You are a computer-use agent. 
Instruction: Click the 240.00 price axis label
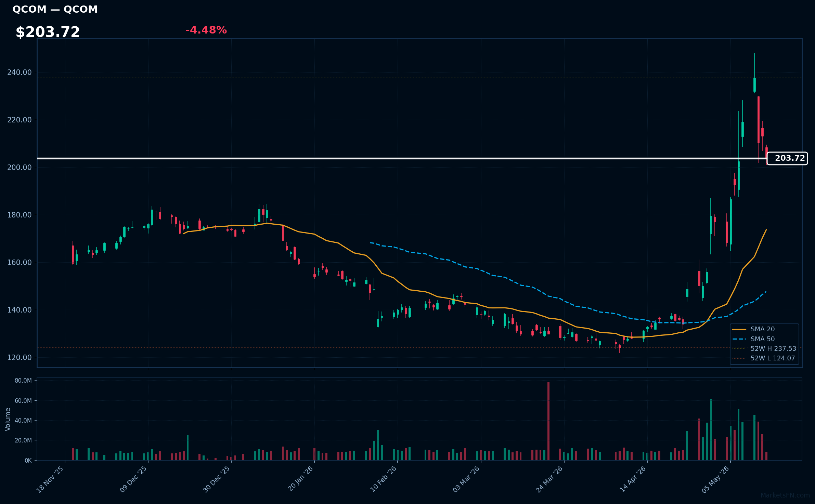(x=19, y=72)
